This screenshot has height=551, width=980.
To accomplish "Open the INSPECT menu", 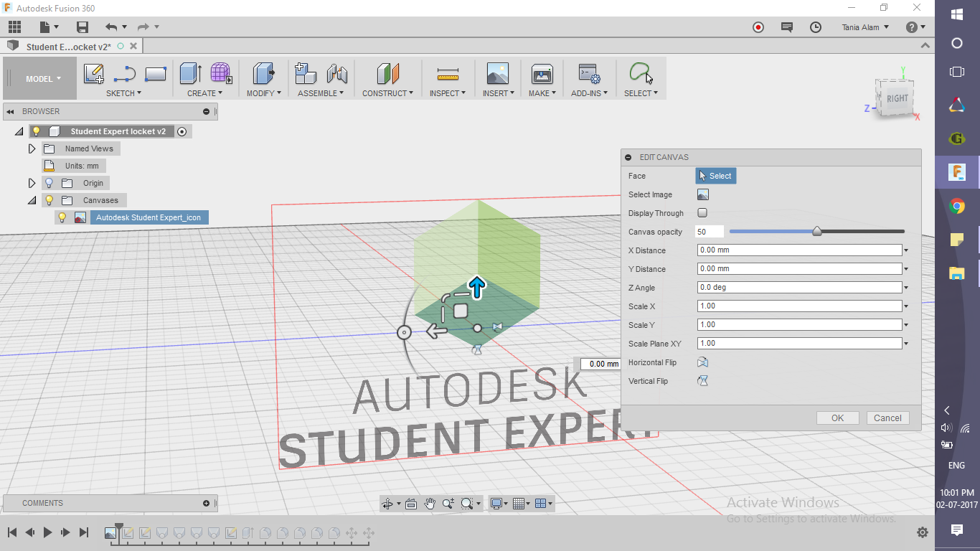I will pos(448,93).
